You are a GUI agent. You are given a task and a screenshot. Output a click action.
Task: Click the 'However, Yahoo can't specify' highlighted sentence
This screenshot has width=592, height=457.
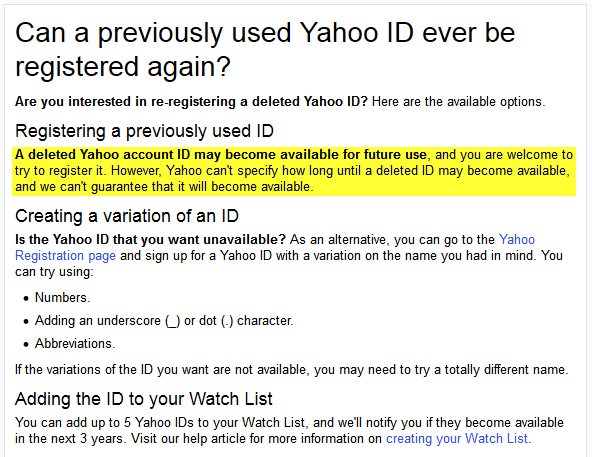pyautogui.click(x=340, y=170)
